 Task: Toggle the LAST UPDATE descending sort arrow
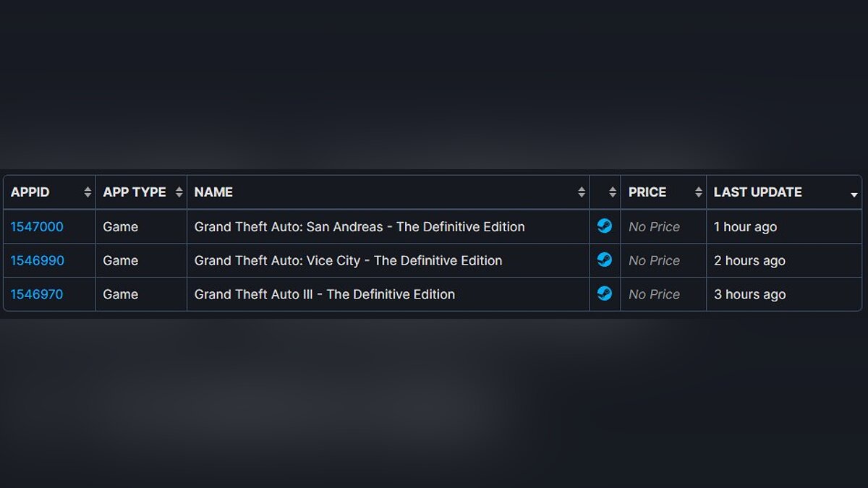pos(854,194)
